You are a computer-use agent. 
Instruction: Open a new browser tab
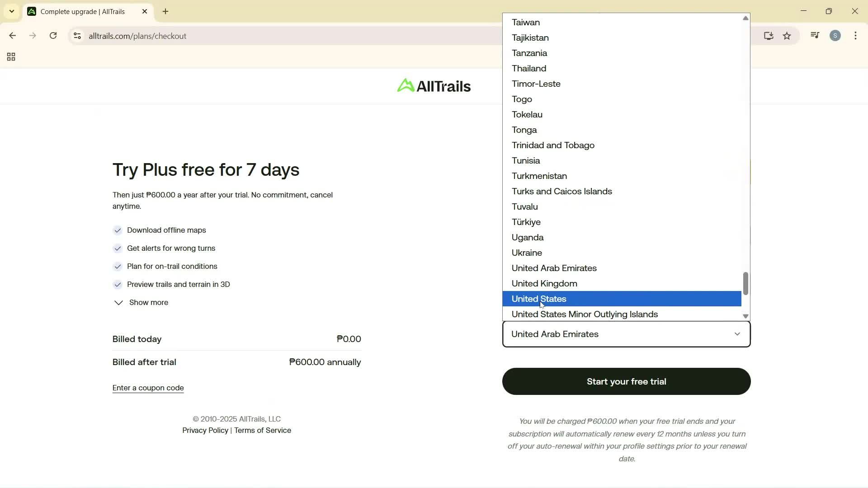[165, 11]
